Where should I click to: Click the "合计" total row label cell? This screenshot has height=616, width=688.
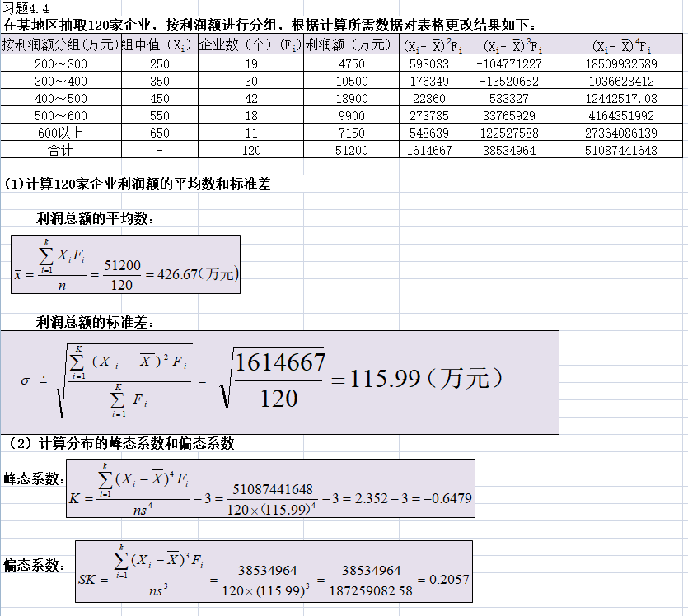(60, 151)
